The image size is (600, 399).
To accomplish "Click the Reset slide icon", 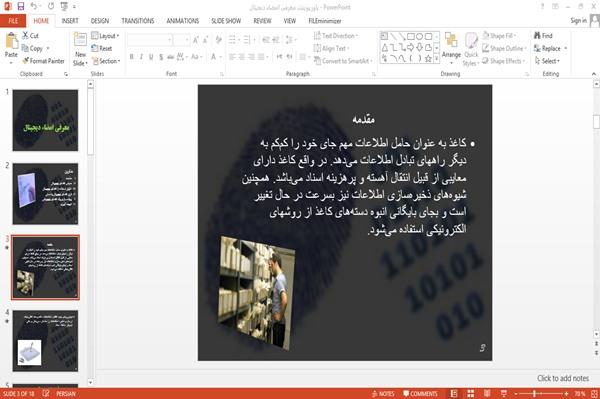I will (95, 48).
